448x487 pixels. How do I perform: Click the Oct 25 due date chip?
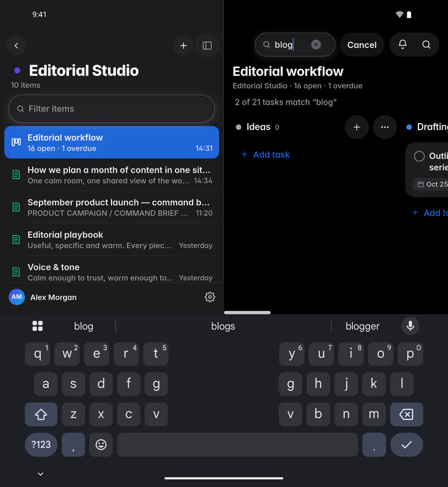pyautogui.click(x=431, y=185)
